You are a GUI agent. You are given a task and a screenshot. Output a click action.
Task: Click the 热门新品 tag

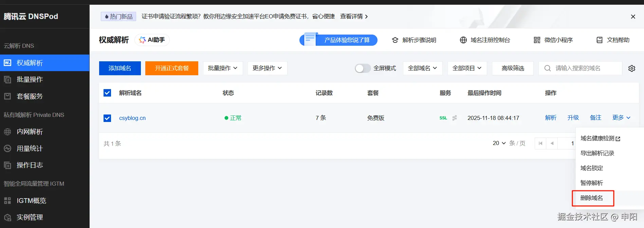pos(118,16)
